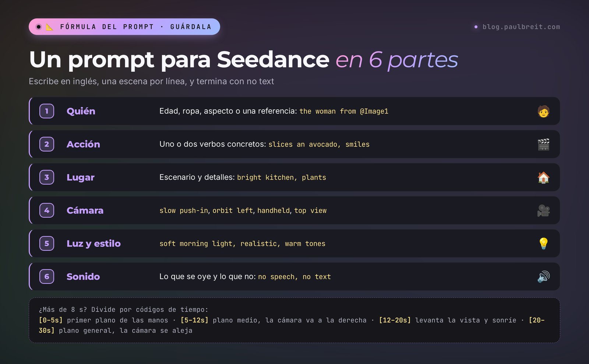Image resolution: width=589 pixels, height=364 pixels.
Task: Click the movie camera icon in the Cámara row
Action: [x=543, y=210]
